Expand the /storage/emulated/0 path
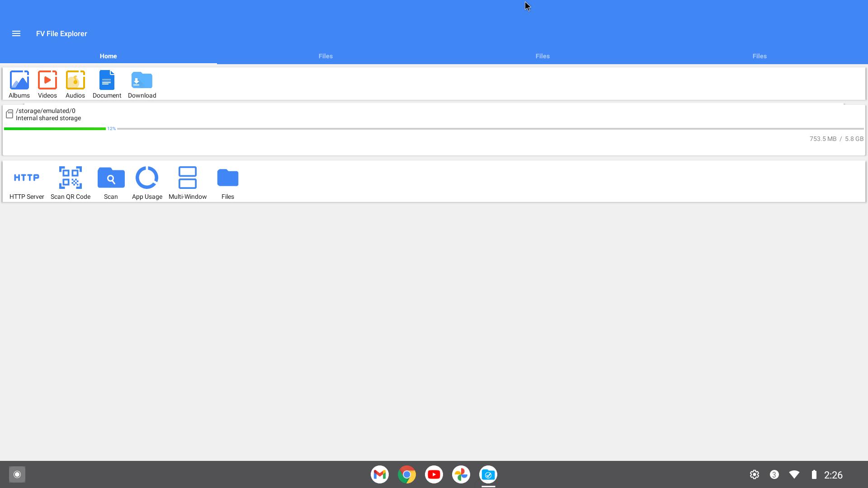868x488 pixels. pyautogui.click(x=46, y=114)
